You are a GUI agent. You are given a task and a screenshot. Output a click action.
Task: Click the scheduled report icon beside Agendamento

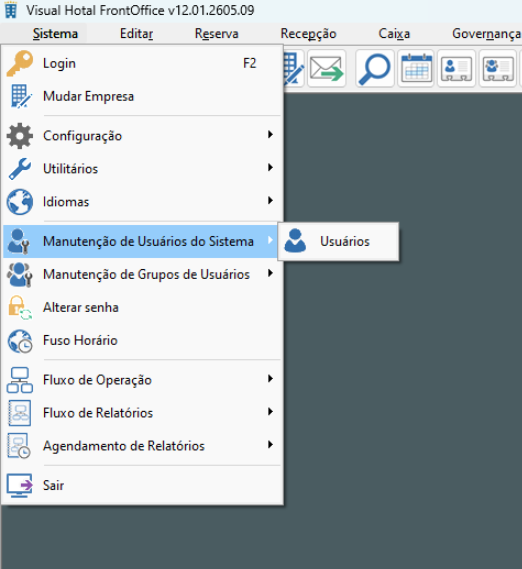19,446
